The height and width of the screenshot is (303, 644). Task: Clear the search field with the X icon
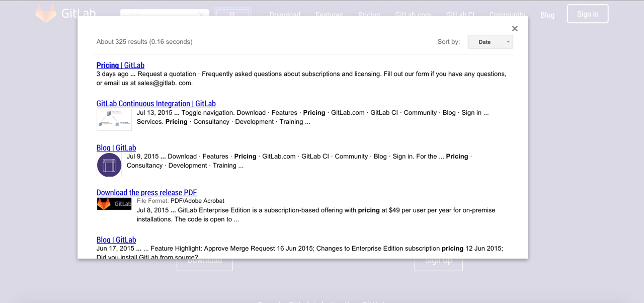201,14
